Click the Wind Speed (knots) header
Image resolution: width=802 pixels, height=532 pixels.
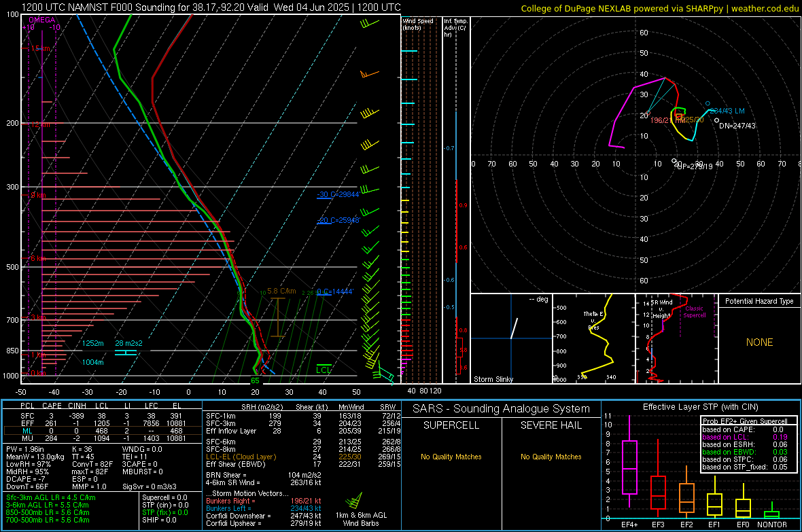418,24
